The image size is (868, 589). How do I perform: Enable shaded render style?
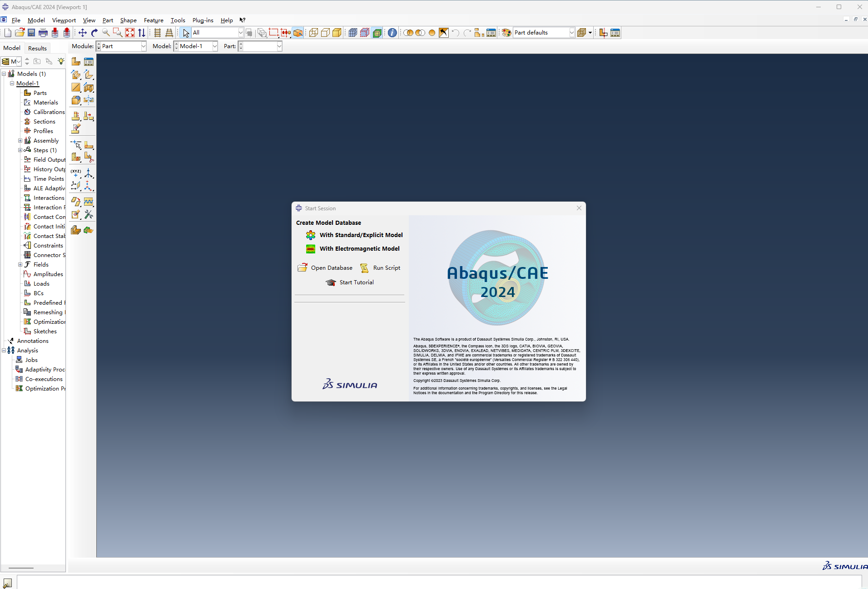337,32
